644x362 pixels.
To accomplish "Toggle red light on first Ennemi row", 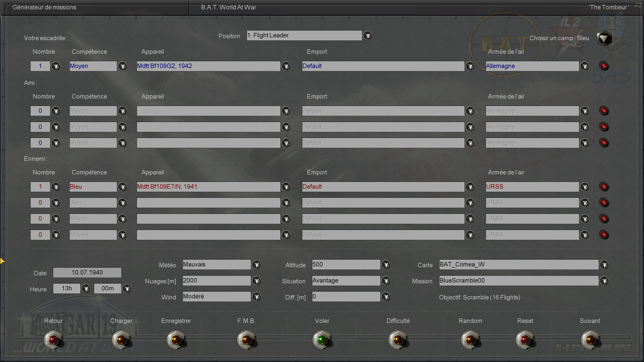I will [x=604, y=187].
